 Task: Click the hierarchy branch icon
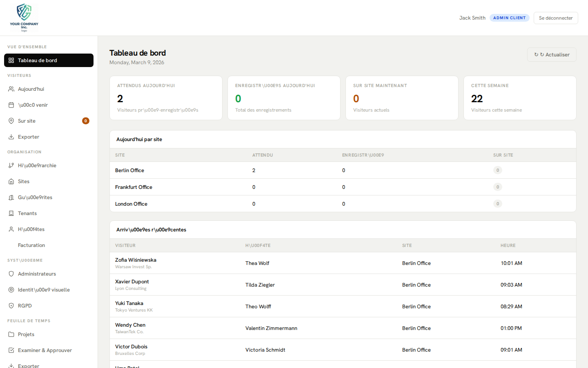[x=11, y=166]
